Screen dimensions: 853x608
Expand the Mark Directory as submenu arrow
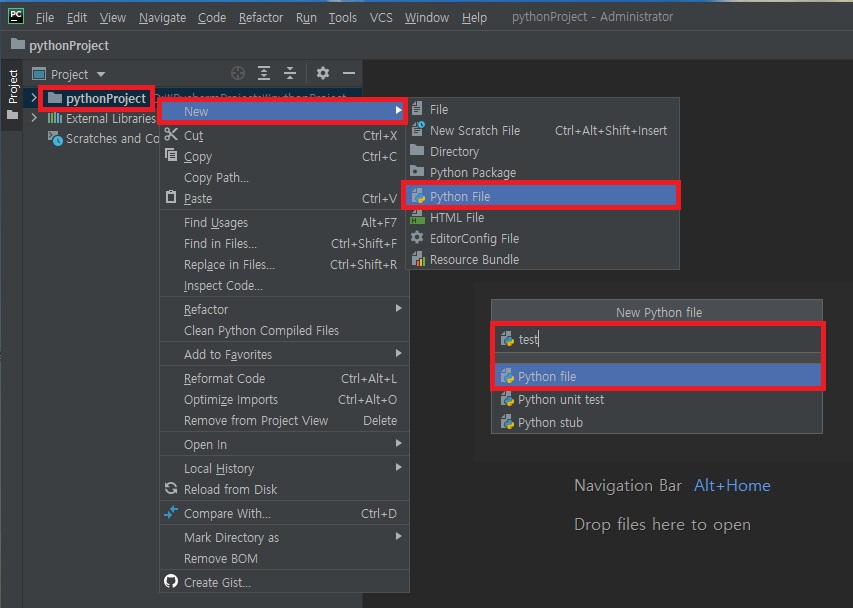coord(399,536)
